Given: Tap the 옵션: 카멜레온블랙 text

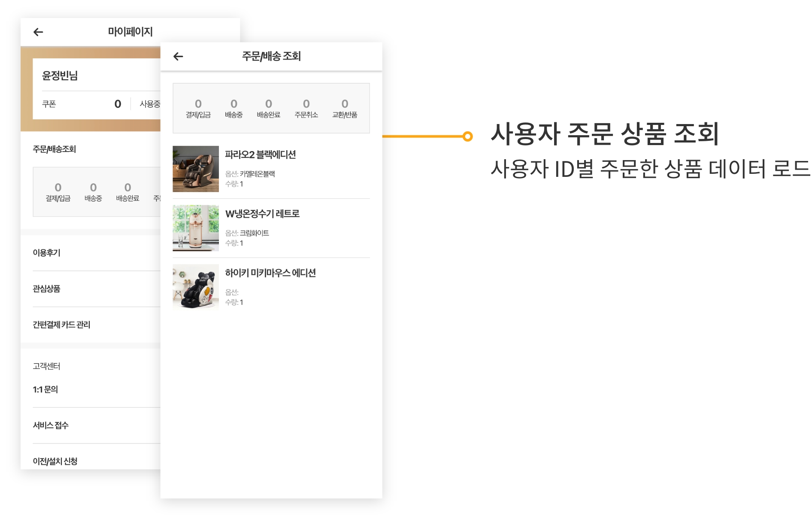Looking at the screenshot, I should pyautogui.click(x=250, y=174).
